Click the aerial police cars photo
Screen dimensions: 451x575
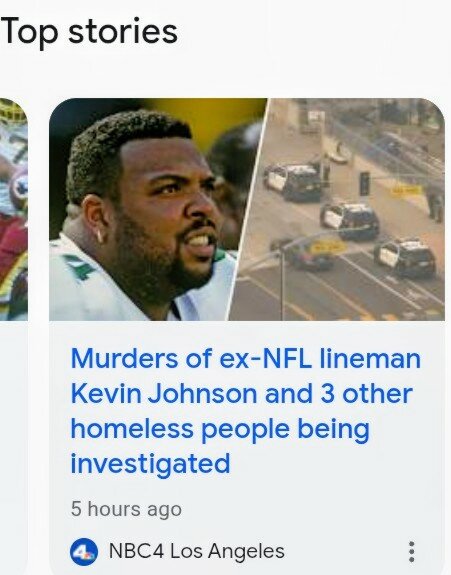(337, 209)
